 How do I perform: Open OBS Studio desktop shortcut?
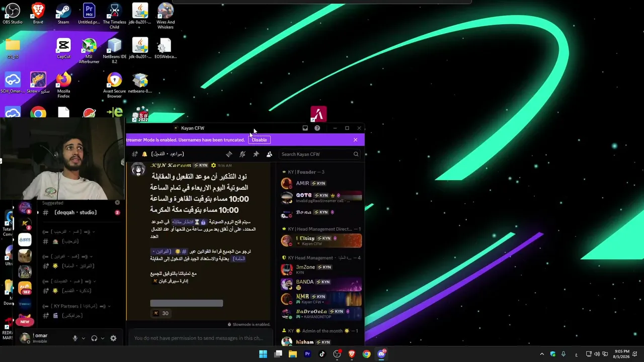13,14
